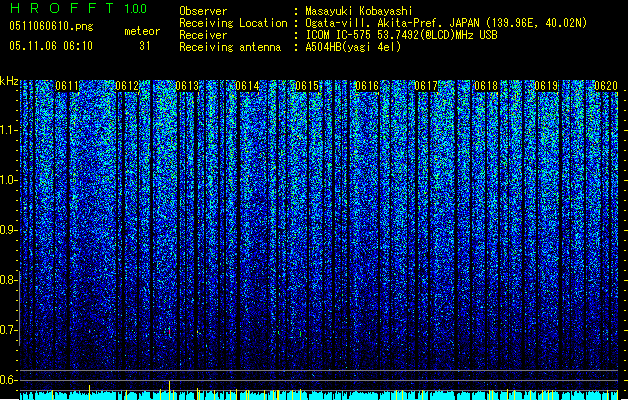Click the 0618 time marker

(486, 86)
